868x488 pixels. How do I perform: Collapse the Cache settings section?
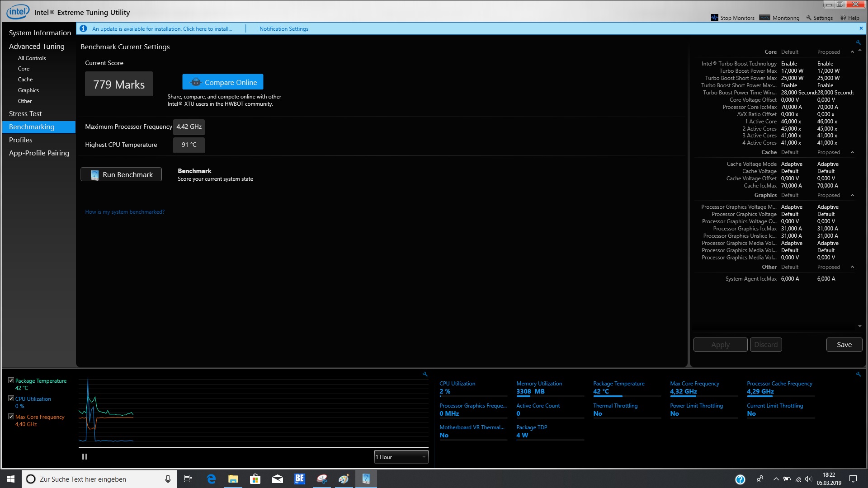coord(852,152)
